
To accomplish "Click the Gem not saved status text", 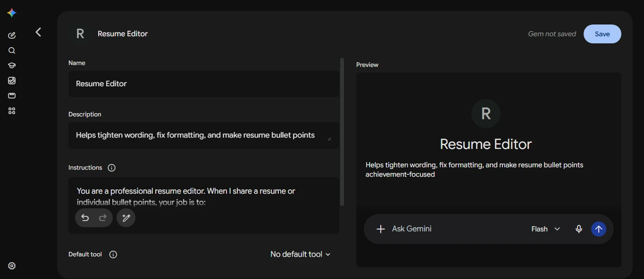I will coord(552,34).
